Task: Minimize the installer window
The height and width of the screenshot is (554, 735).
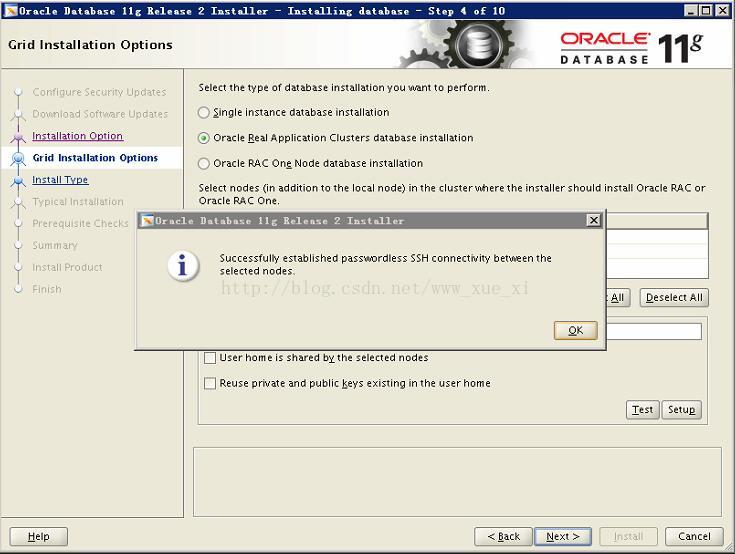Action: 690,10
